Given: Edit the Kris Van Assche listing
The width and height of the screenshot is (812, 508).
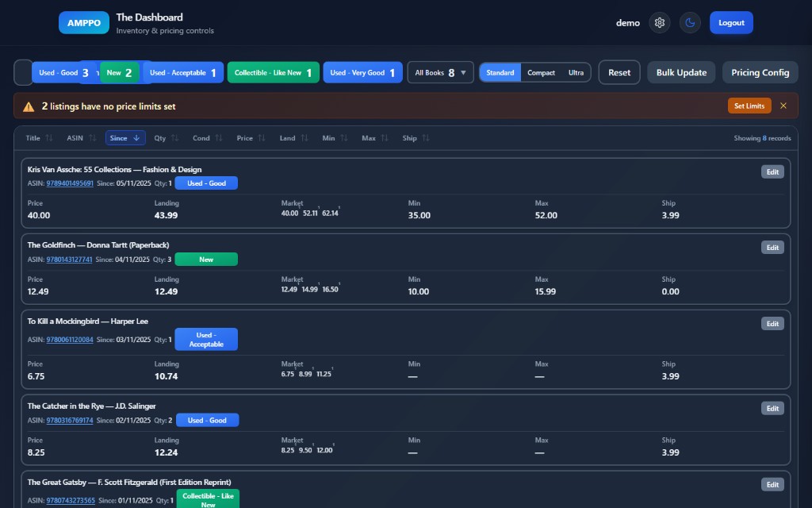Looking at the screenshot, I should pyautogui.click(x=772, y=171).
